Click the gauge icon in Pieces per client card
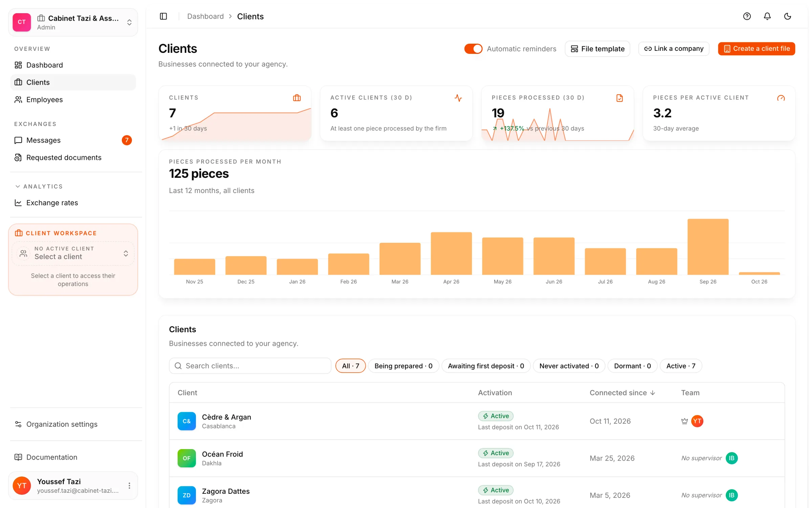 (x=781, y=98)
